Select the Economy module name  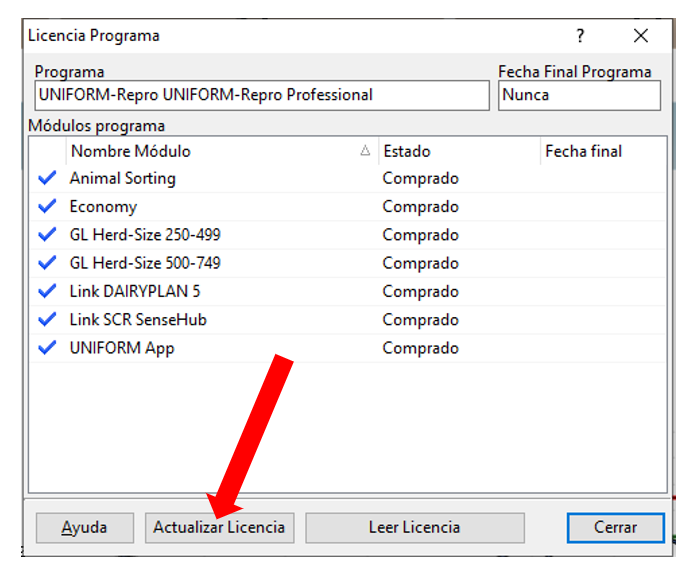(103, 207)
